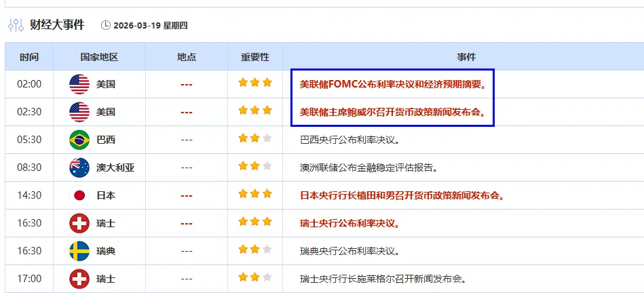This screenshot has height=293, width=644.
Task: Click the 重要性 column header
Action: [x=255, y=56]
